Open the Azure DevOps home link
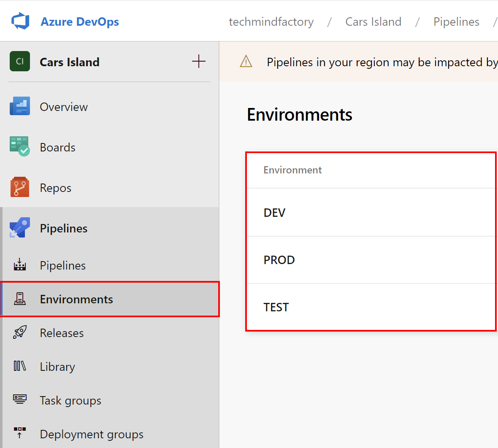This screenshot has width=498, height=448. (x=80, y=22)
